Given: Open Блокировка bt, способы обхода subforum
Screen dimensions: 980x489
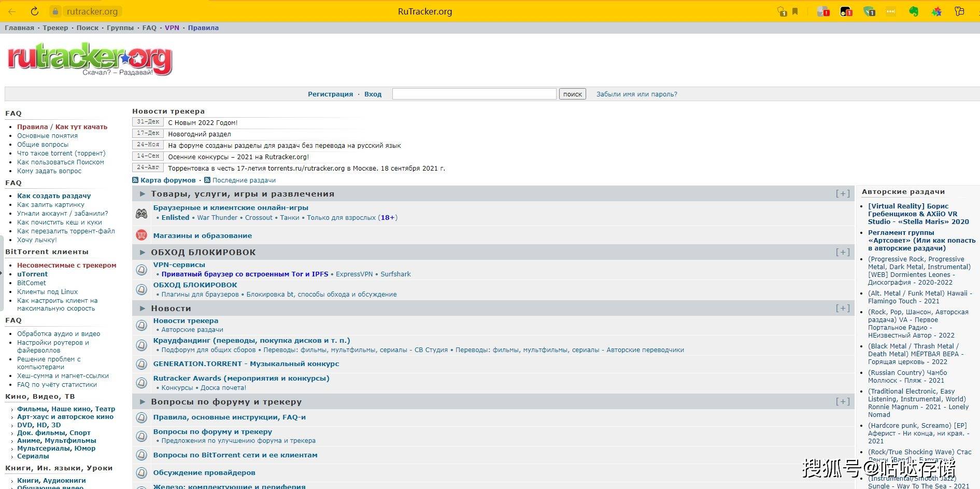Looking at the screenshot, I should (x=321, y=295).
